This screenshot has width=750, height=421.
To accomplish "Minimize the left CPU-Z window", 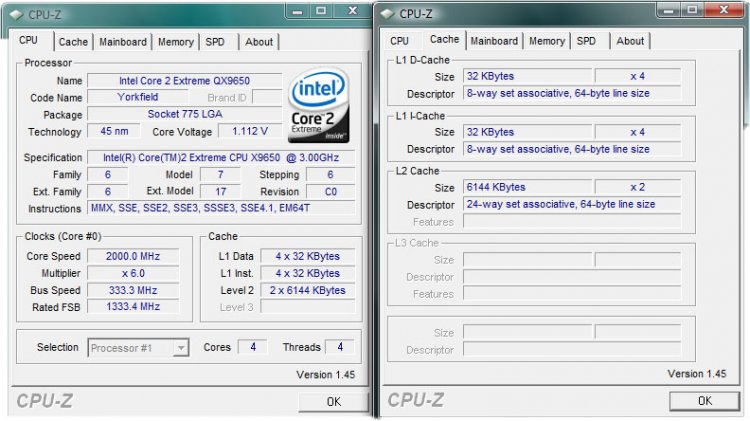I will (x=298, y=11).
